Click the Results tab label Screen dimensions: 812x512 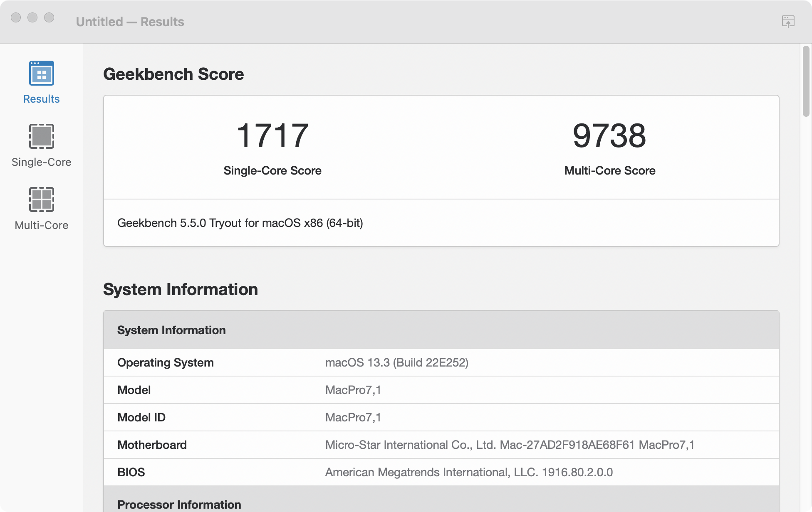coord(41,99)
